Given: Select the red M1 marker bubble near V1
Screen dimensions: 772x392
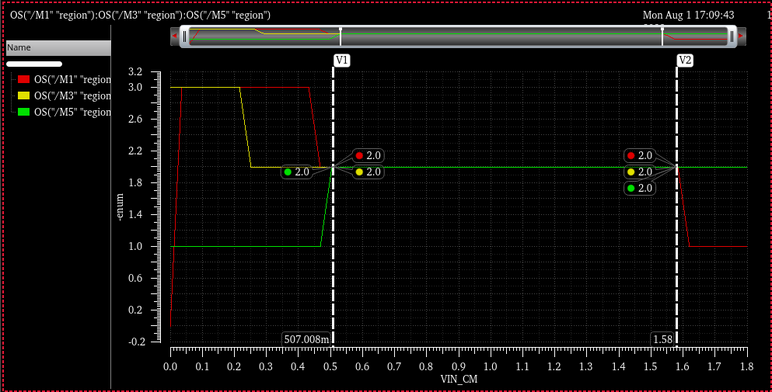Looking at the screenshot, I should pos(368,156).
